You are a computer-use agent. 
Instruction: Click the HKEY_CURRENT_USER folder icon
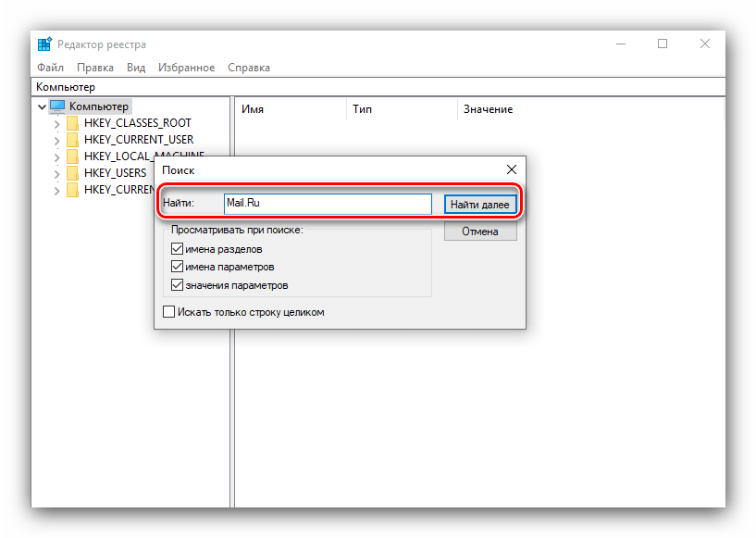coord(72,140)
